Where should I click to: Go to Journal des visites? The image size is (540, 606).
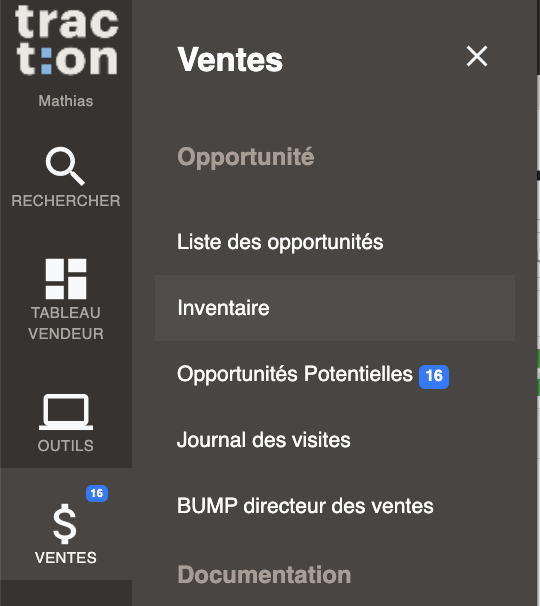coord(264,440)
